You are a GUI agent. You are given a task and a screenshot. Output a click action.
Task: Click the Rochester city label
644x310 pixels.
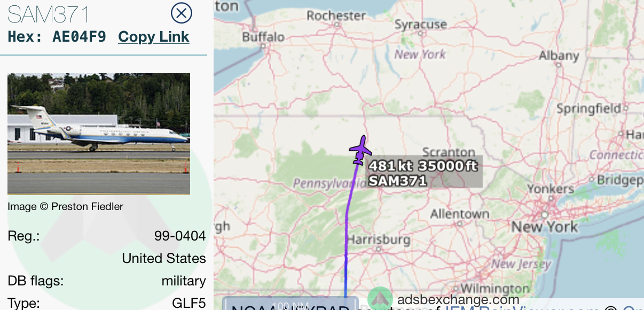pos(336,15)
